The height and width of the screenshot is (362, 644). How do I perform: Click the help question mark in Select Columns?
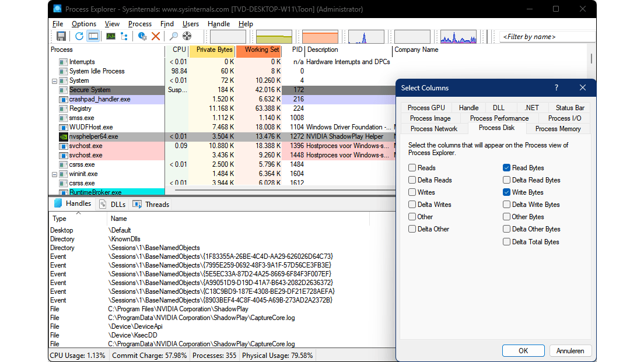pyautogui.click(x=556, y=88)
